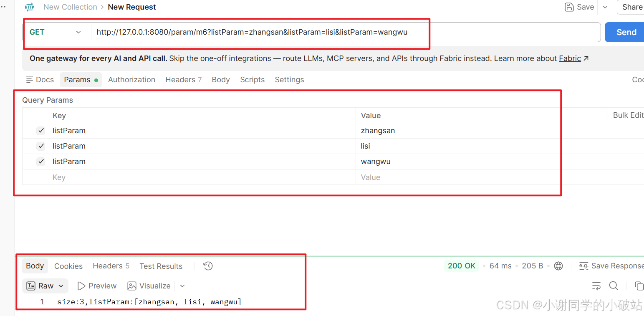
Task: Click Bulk Edit
Action: coord(628,115)
